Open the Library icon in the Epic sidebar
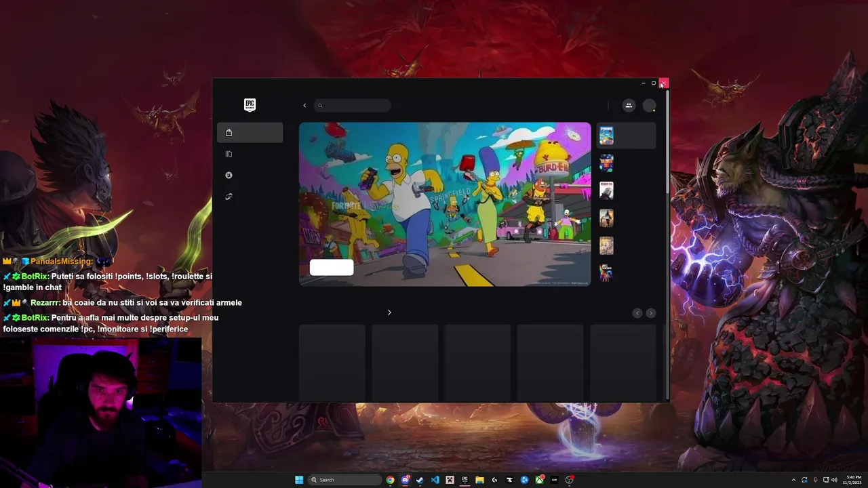868x488 pixels. pyautogui.click(x=229, y=154)
